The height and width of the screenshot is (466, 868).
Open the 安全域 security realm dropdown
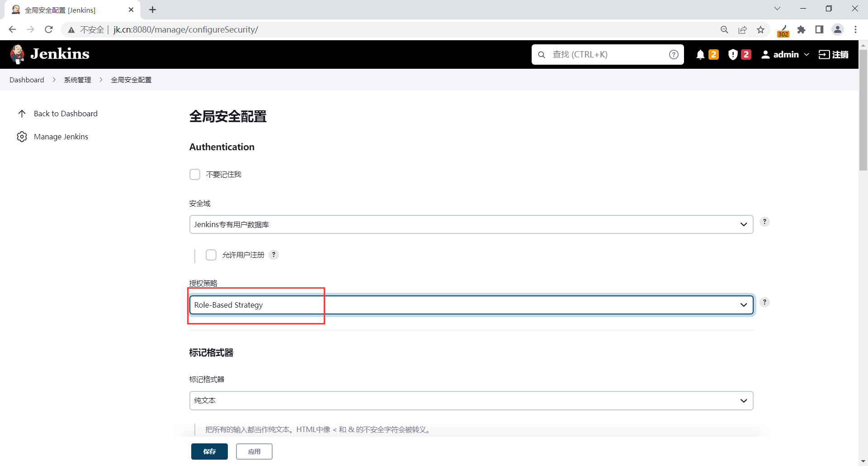[471, 224]
